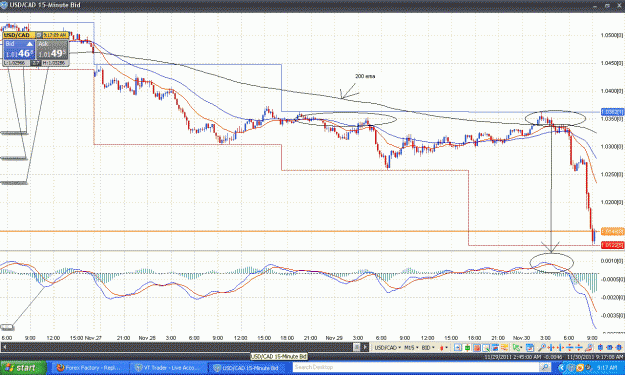Open the M15 timeframe dropdown
The height and width of the screenshot is (375, 625).
411,348
